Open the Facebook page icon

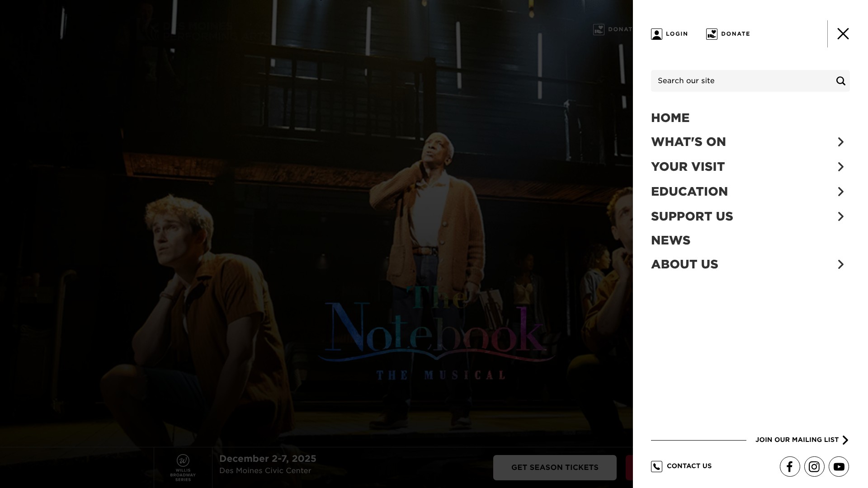(x=790, y=467)
